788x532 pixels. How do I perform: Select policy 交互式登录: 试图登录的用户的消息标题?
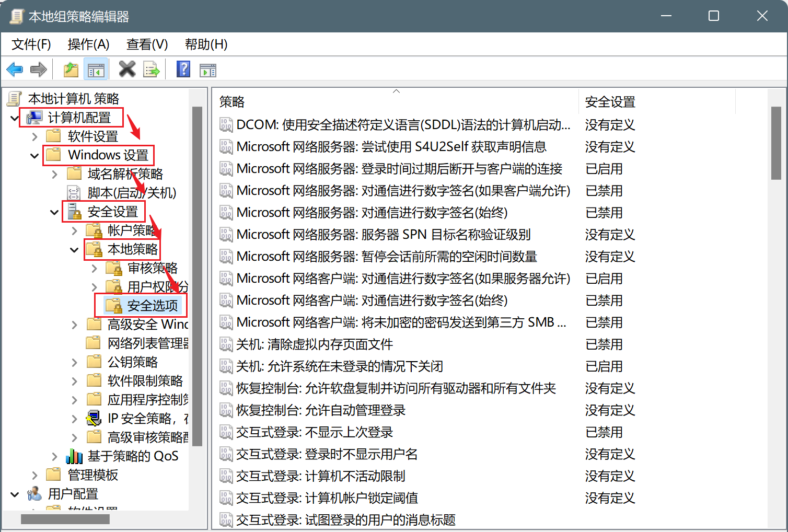pyautogui.click(x=346, y=520)
